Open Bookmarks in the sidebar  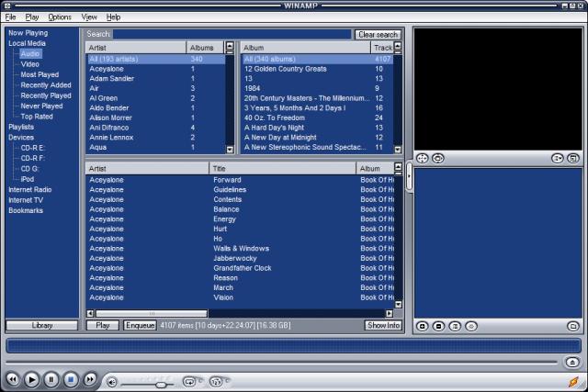pyautogui.click(x=26, y=210)
